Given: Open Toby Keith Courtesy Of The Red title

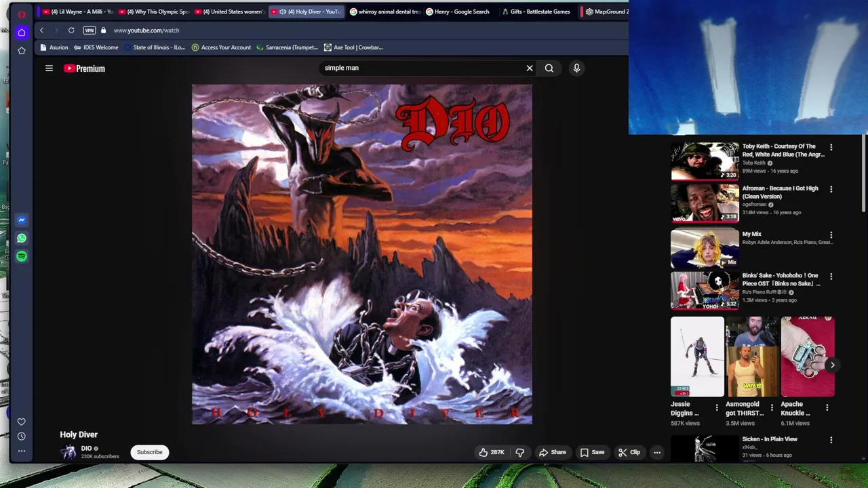Looking at the screenshot, I should (x=783, y=150).
